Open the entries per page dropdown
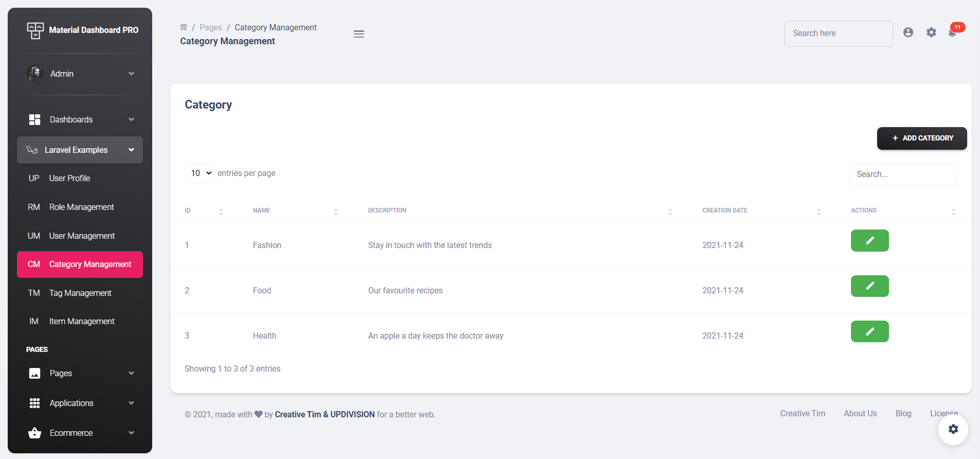Image resolution: width=980 pixels, height=459 pixels. [x=200, y=173]
